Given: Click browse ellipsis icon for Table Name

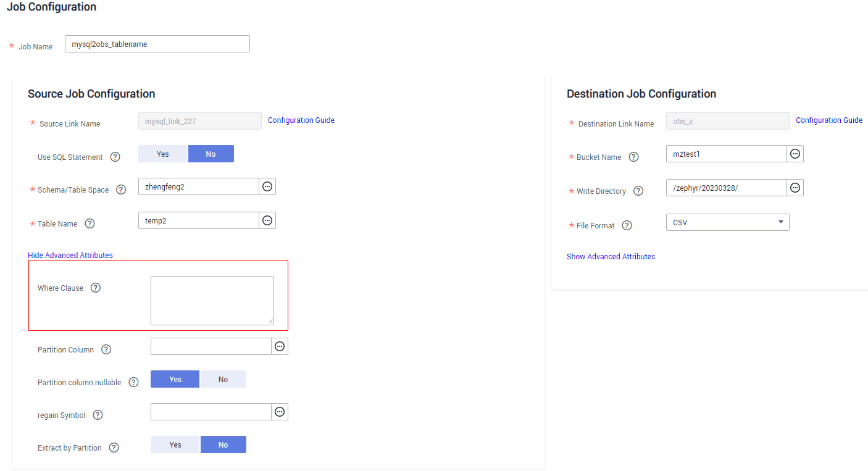Looking at the screenshot, I should click(267, 220).
